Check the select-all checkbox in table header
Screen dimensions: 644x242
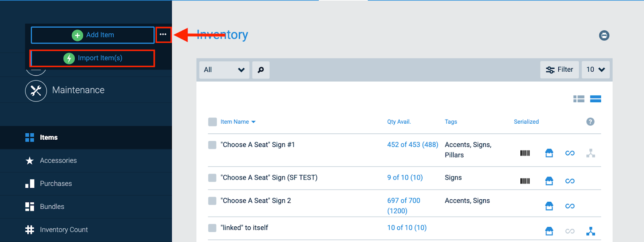212,122
